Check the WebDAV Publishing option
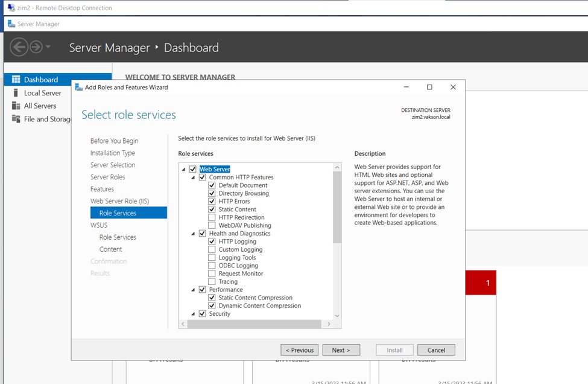 click(212, 225)
